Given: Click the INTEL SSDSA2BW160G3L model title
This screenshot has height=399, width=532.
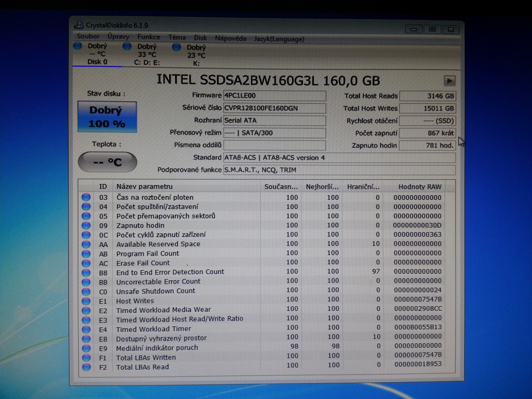Looking at the screenshot, I should pyautogui.click(x=268, y=80).
